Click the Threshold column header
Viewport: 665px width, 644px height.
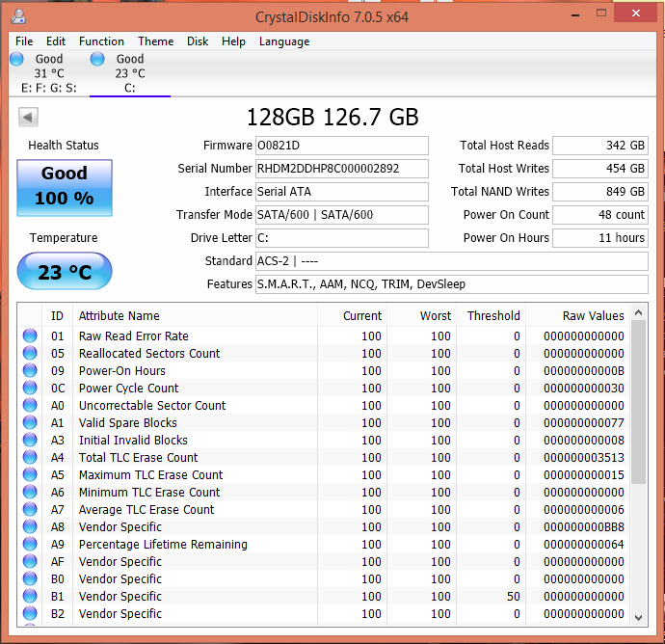point(492,315)
